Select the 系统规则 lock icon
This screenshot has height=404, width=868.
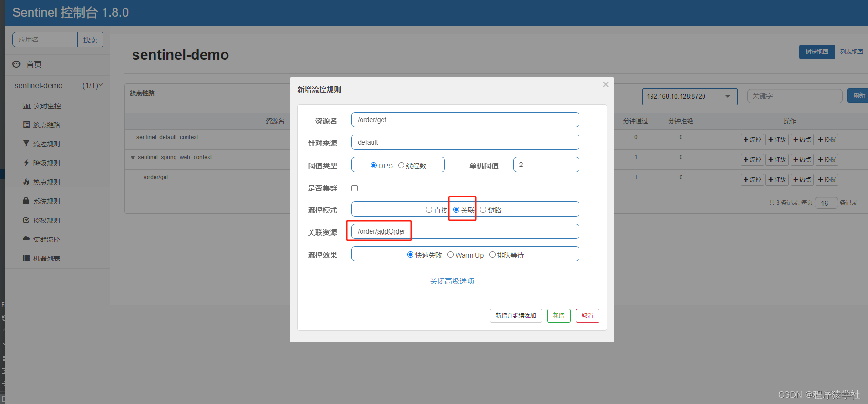click(26, 201)
